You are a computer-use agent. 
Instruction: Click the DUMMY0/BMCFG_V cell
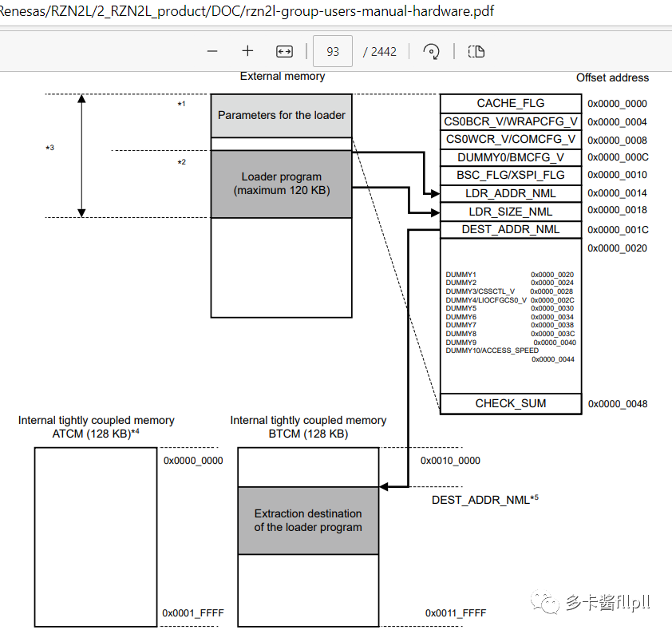click(511, 158)
